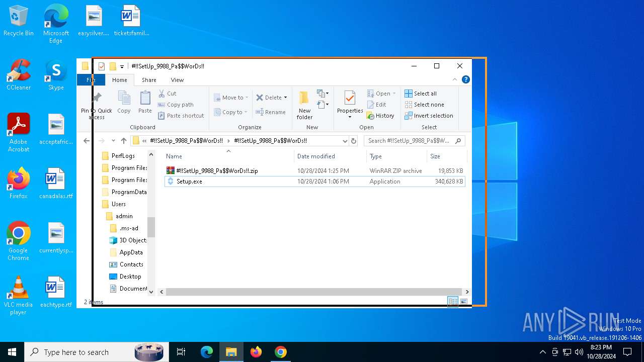Click Select all
Image resolution: width=644 pixels, height=362 pixels.
tap(421, 94)
